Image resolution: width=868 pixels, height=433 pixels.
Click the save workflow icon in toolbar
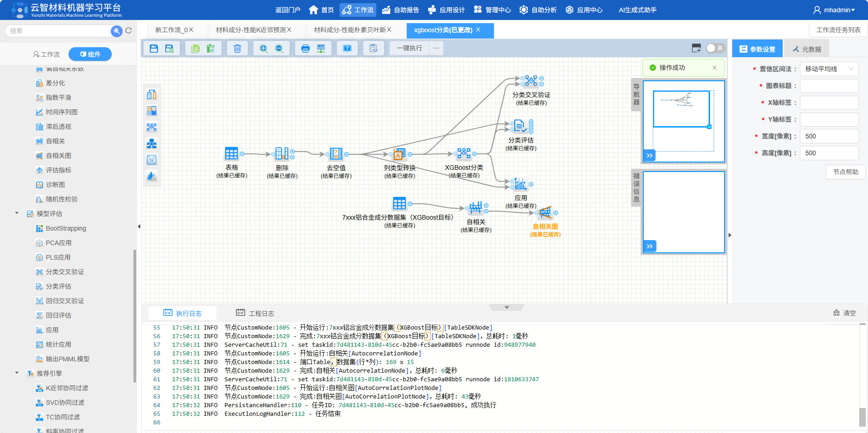[154, 49]
